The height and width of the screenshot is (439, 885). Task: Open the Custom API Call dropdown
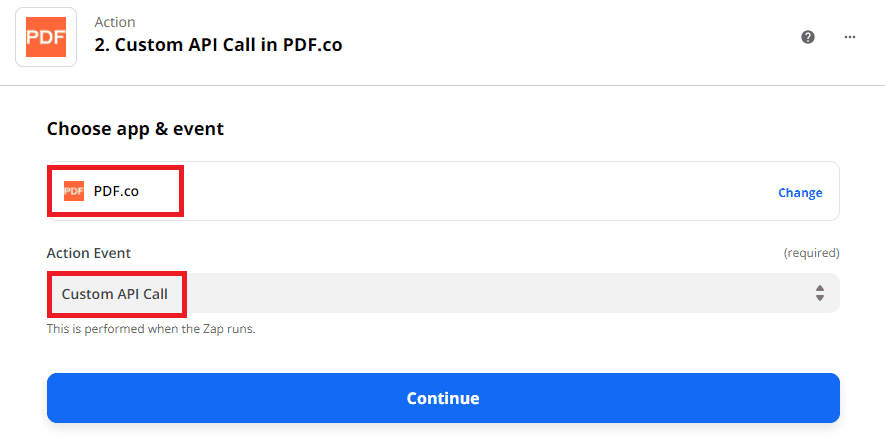coord(442,294)
